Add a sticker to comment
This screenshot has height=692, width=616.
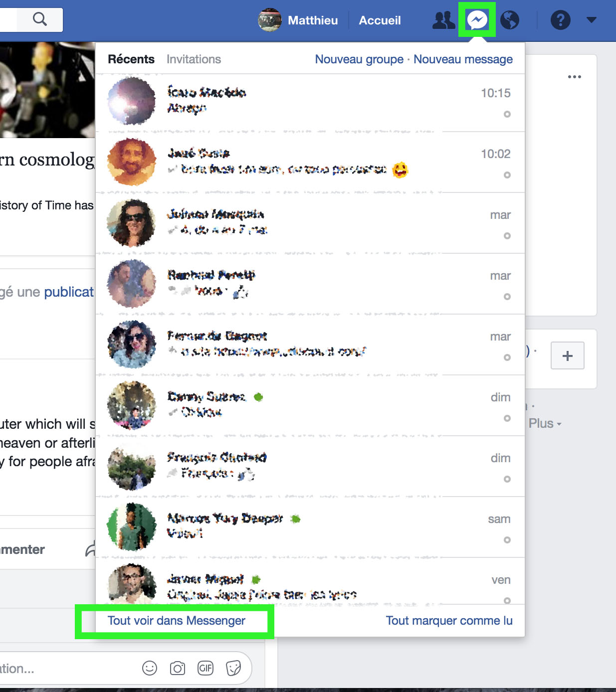[x=233, y=668]
